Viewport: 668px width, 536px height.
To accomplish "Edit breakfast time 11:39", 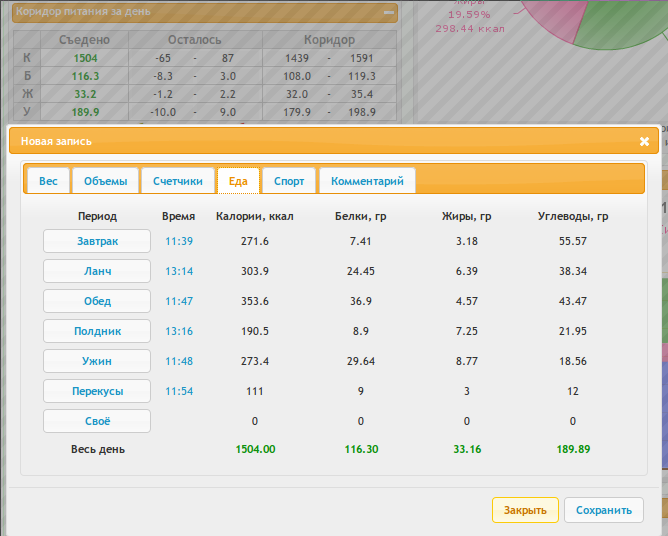I will click(179, 241).
